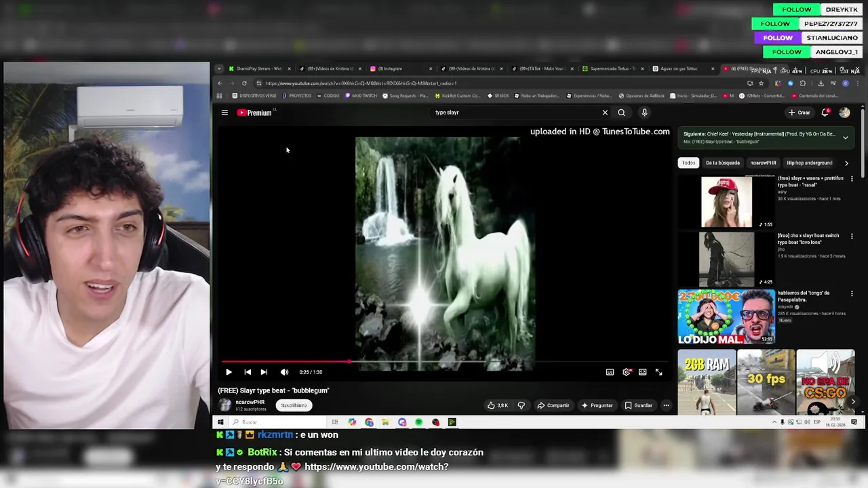Image resolution: width=868 pixels, height=488 pixels.
Task: Seek on the red video progress bar
Action: pyautogui.click(x=444, y=362)
